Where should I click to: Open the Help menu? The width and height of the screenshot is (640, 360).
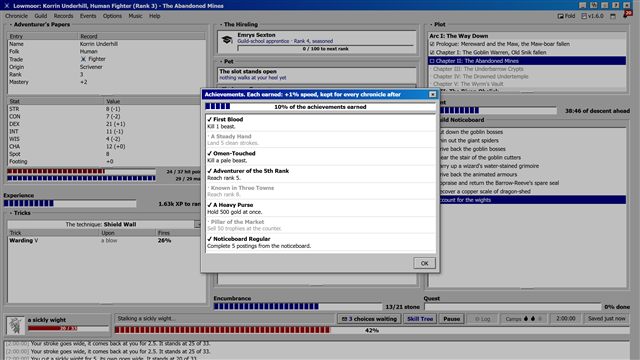[x=154, y=16]
